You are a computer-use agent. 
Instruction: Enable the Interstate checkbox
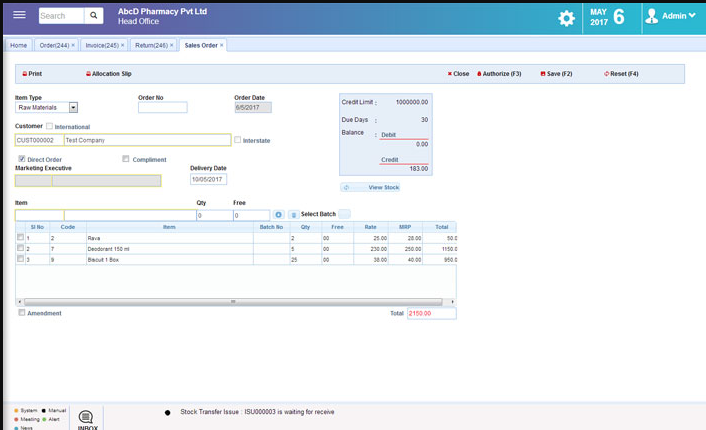238,141
